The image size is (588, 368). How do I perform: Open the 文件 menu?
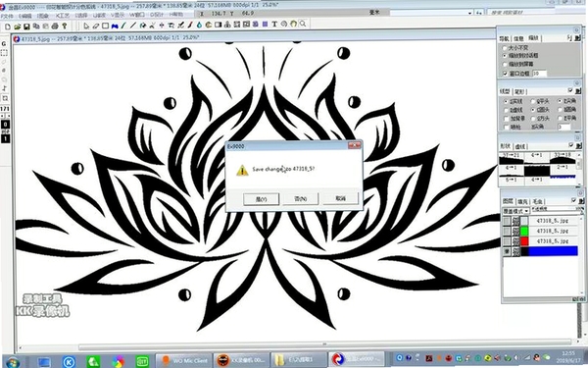[7, 16]
